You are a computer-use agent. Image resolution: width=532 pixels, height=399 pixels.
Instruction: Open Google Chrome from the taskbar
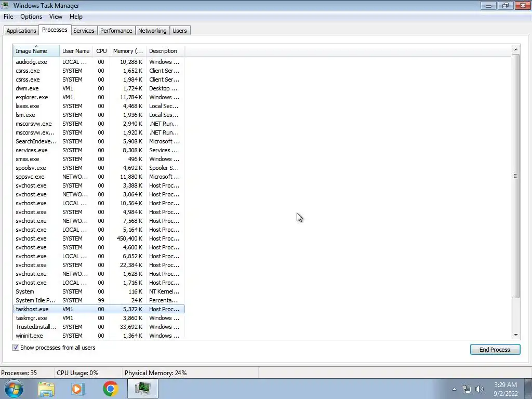[x=110, y=389]
